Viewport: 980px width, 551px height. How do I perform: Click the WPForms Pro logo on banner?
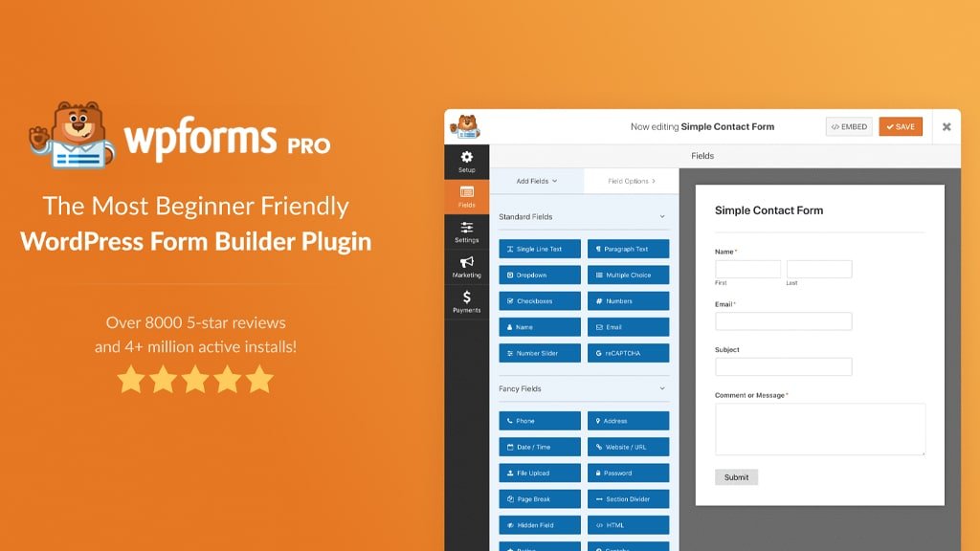[x=180, y=136]
